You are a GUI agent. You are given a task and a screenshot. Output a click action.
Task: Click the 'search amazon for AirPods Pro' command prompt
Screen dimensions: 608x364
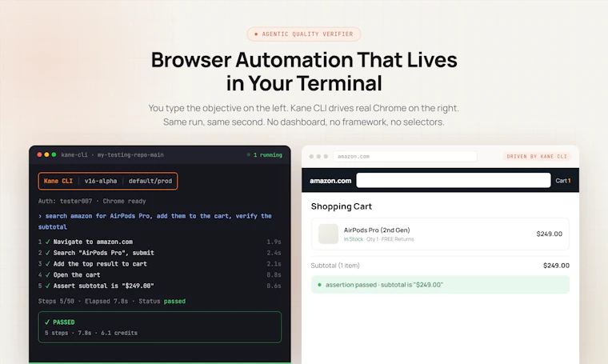(154, 222)
